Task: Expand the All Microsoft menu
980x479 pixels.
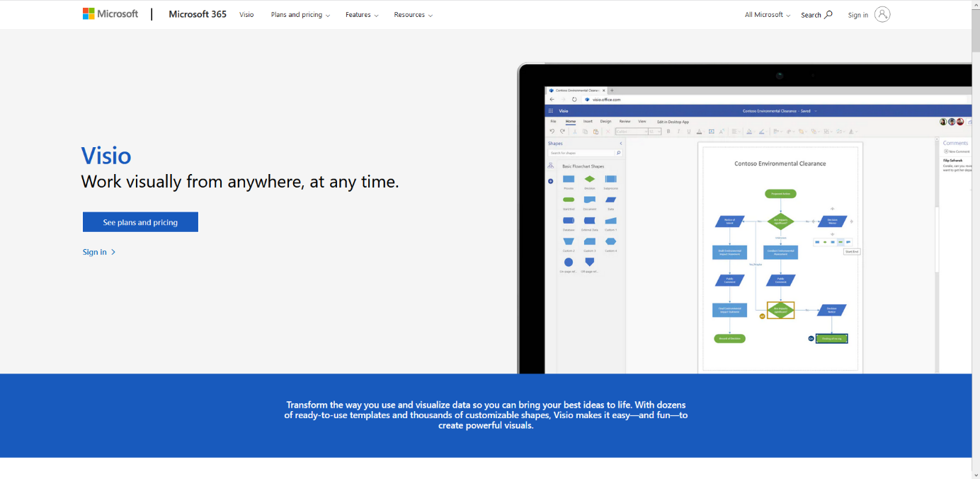Action: [x=768, y=15]
